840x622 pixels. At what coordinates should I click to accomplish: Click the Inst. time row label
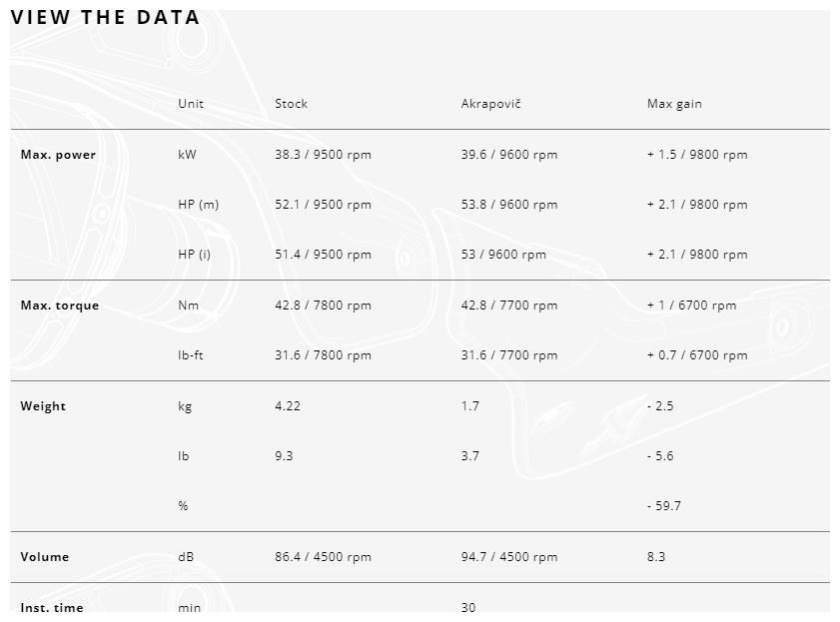coord(52,607)
